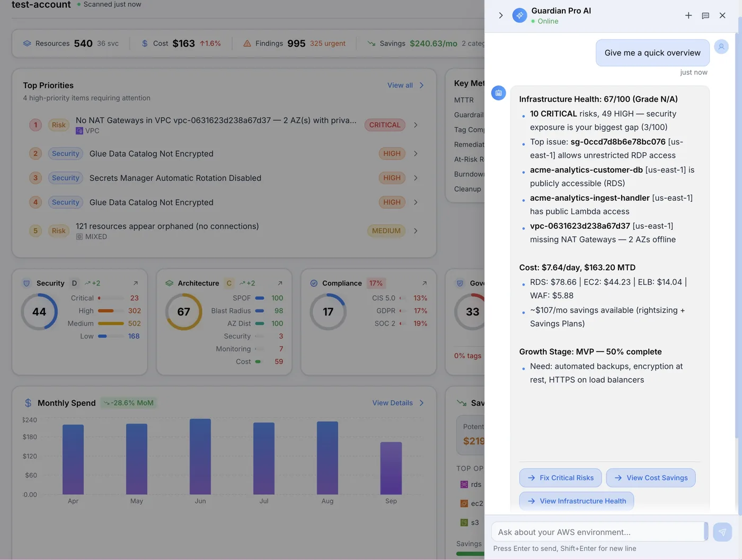Collapse the Guardian Pro AI chat panel
The width and height of the screenshot is (742, 560).
click(x=501, y=15)
